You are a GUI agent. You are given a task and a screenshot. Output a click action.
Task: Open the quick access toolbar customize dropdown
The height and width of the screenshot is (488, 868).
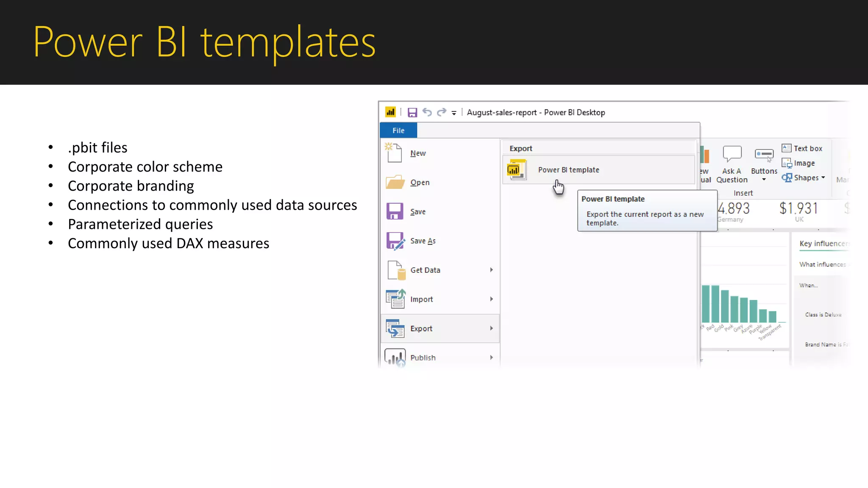(x=454, y=113)
